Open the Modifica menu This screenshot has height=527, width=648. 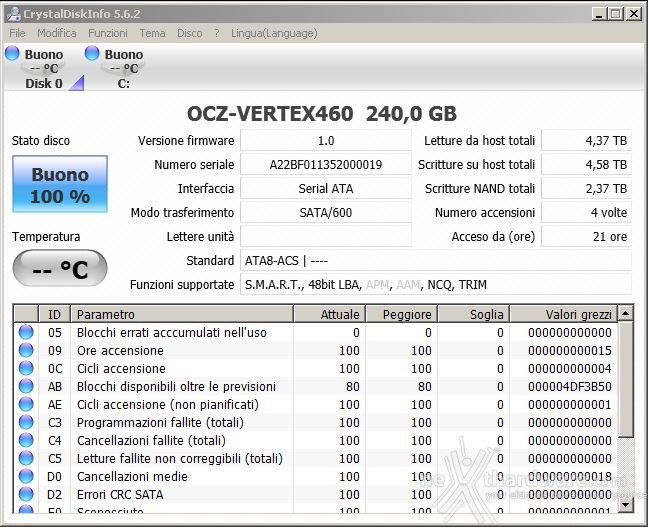pyautogui.click(x=57, y=33)
